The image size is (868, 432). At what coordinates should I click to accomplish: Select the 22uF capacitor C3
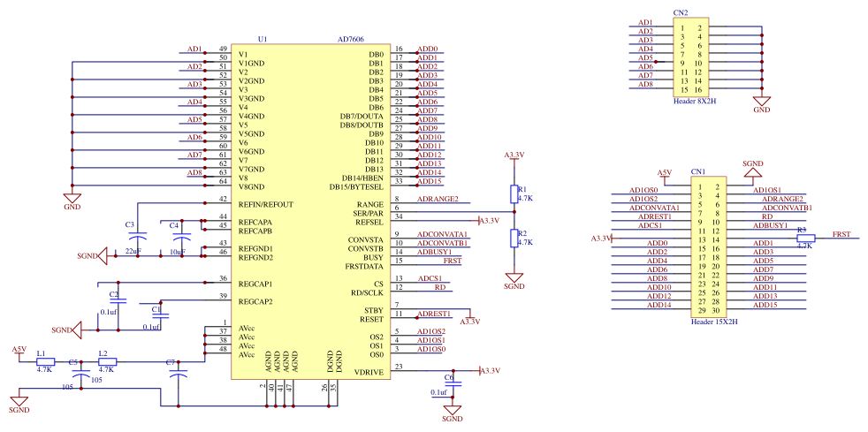pos(137,238)
